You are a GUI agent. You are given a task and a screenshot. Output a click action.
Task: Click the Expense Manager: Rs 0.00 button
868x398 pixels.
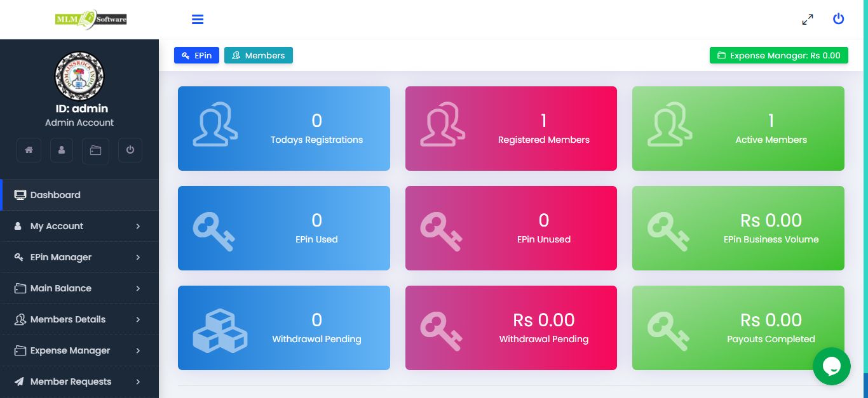point(779,55)
